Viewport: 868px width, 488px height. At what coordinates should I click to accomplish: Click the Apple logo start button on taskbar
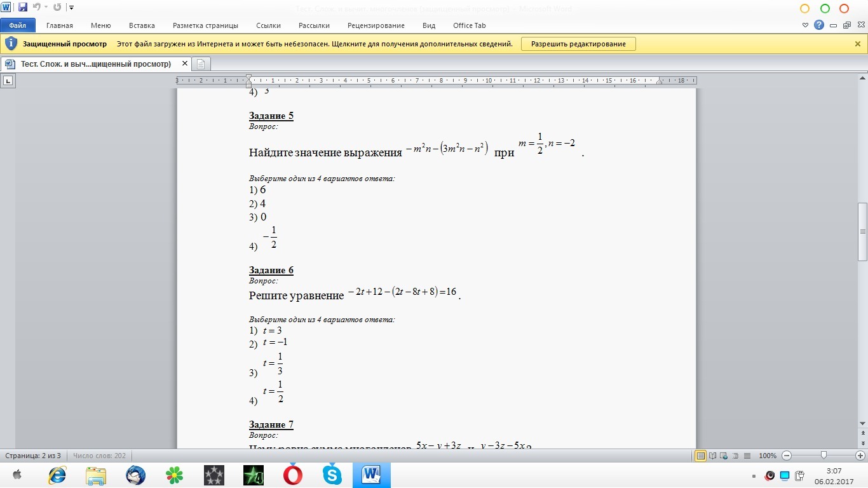(x=17, y=475)
